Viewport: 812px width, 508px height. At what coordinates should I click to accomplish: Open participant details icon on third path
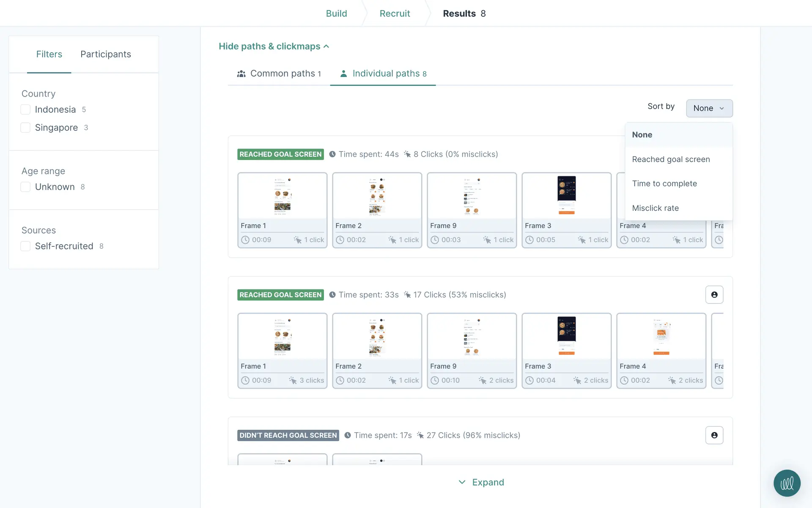tap(714, 435)
